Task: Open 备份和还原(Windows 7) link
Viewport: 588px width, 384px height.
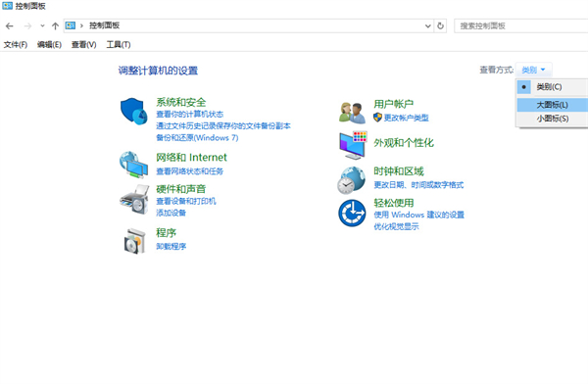Action: [197, 137]
